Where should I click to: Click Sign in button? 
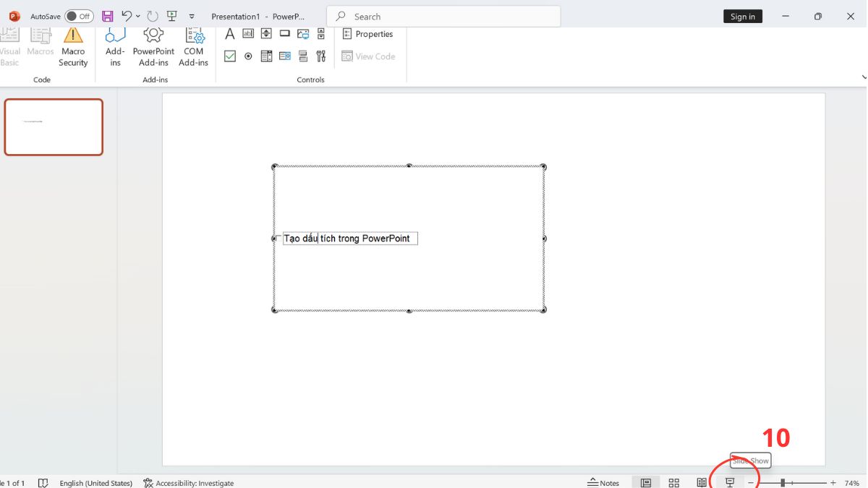tap(743, 17)
